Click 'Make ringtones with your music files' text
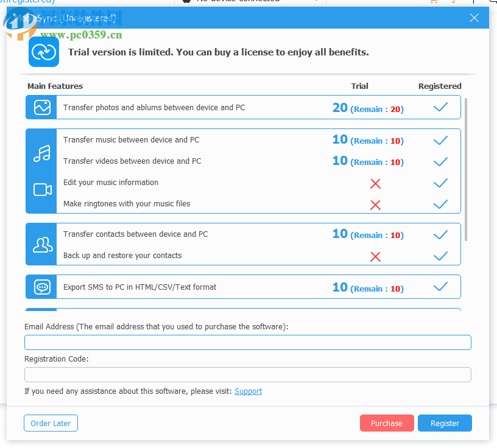Viewport: 497px width, 448px height. tap(127, 204)
